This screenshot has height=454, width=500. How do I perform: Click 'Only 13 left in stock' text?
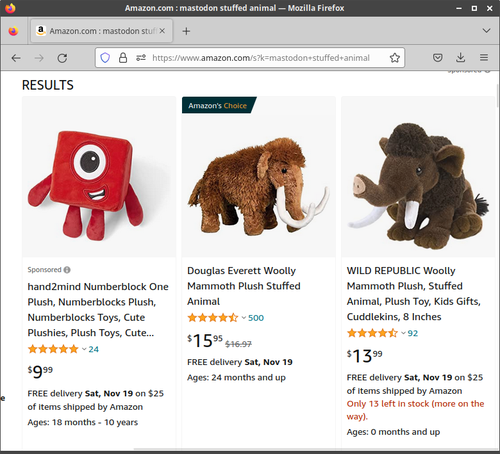tap(415, 410)
